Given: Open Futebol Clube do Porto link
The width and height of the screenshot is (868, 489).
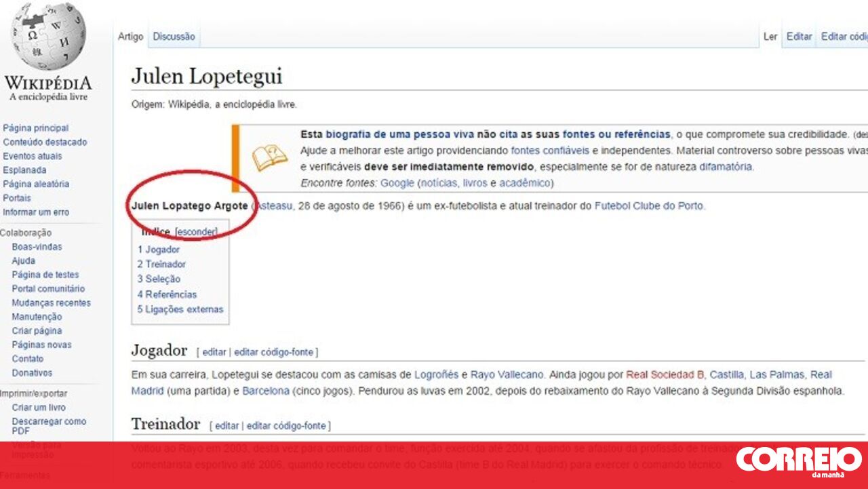Looking at the screenshot, I should pyautogui.click(x=649, y=206).
